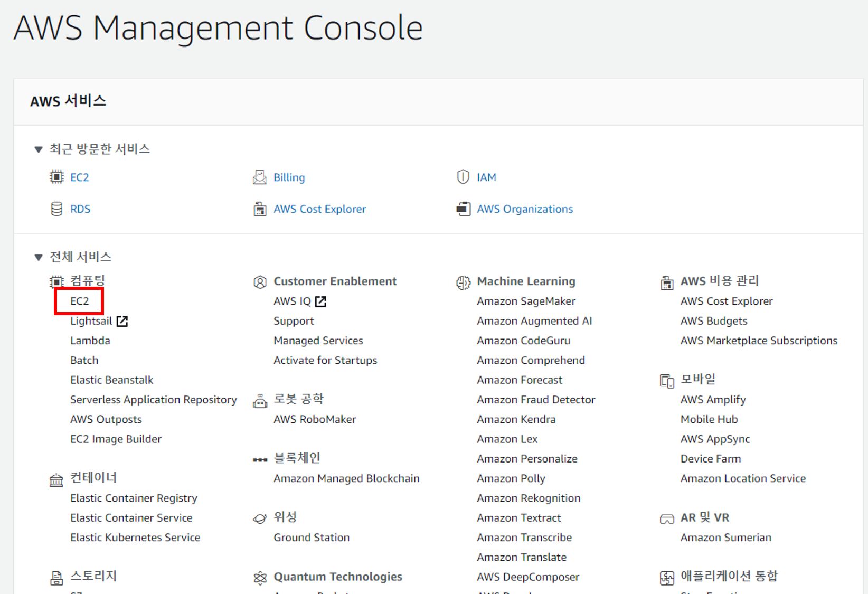The image size is (868, 594).
Task: Click the Customer Enablement category icon
Action: pos(260,282)
